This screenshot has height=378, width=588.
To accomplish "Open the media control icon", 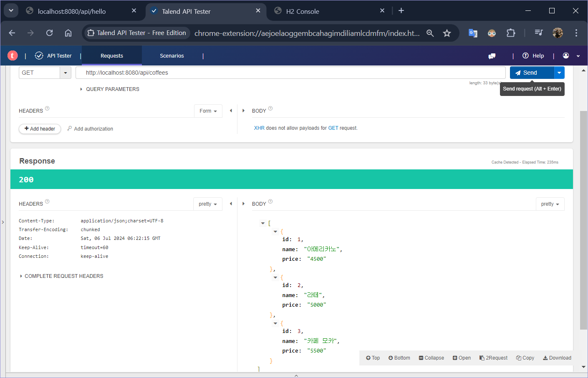I will tap(539, 33).
